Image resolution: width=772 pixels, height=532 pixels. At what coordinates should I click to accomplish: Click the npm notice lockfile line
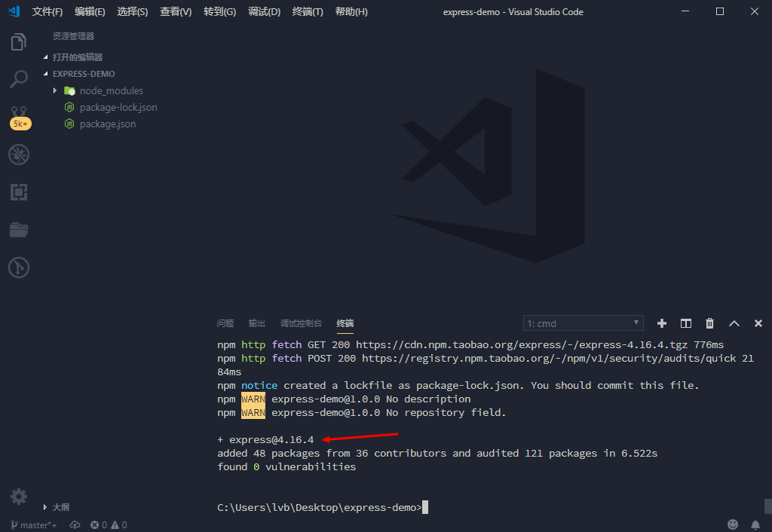click(458, 385)
